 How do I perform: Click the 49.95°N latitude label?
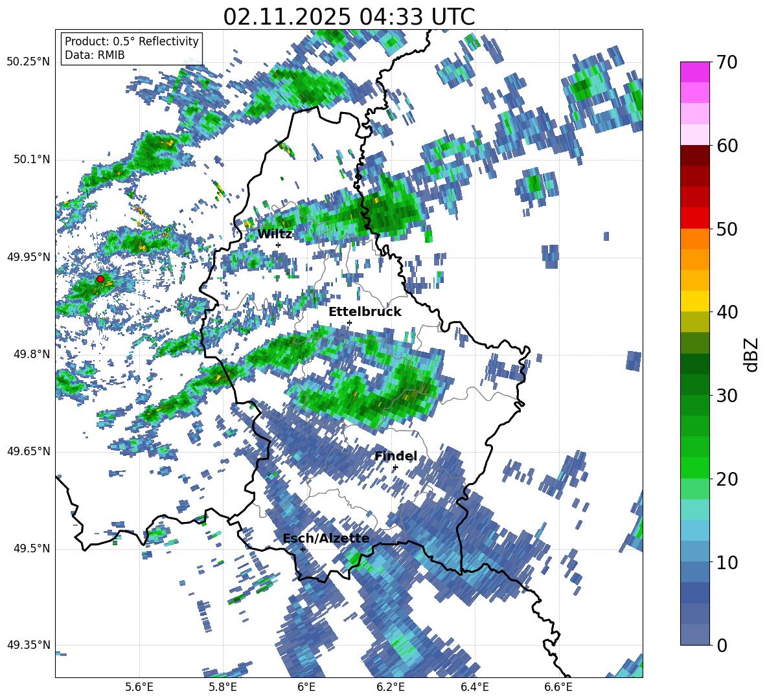tap(29, 257)
